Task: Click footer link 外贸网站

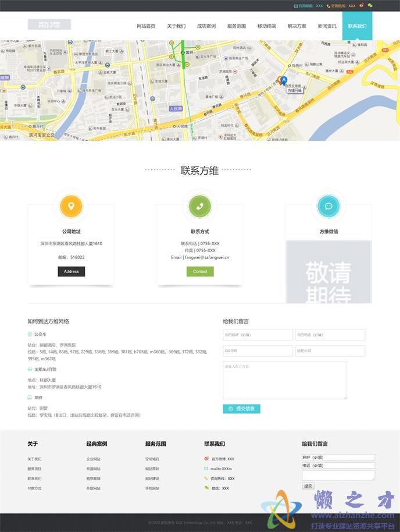Action: [x=93, y=488]
